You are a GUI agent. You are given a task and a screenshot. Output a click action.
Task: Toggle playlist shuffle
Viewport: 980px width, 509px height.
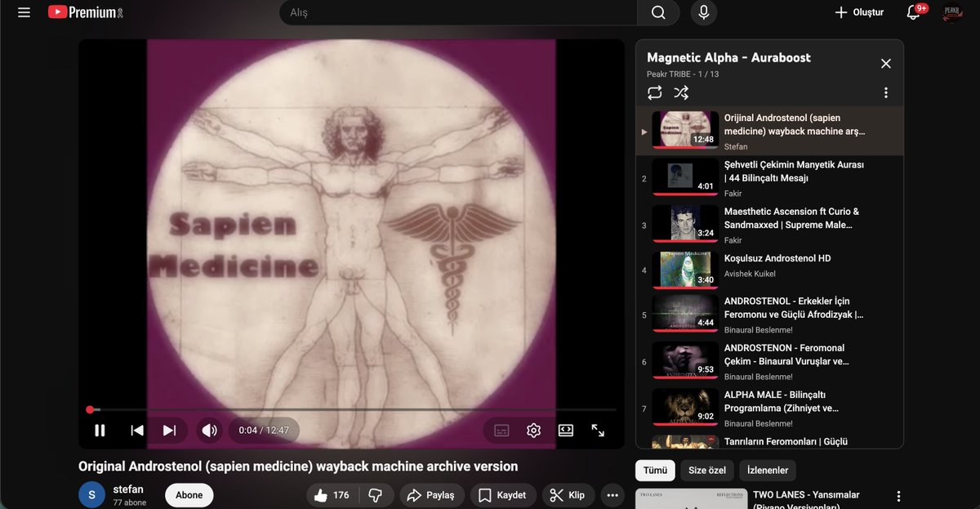(x=681, y=92)
